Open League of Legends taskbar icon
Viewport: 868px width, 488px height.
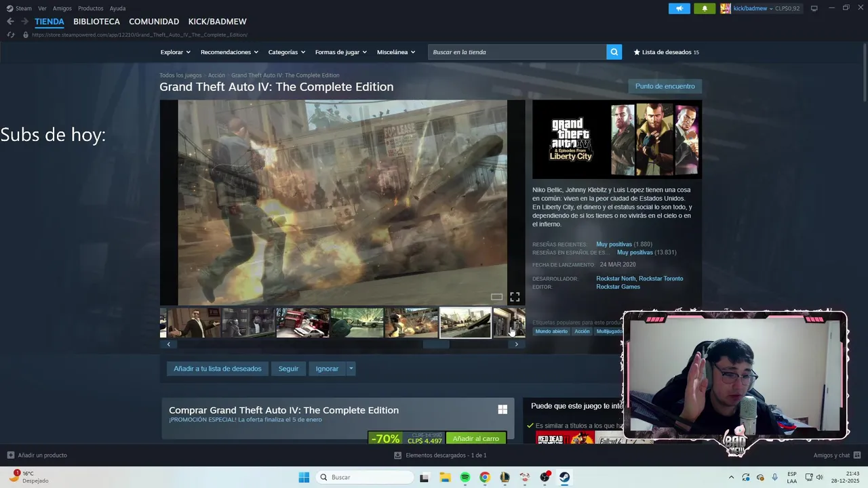505,477
